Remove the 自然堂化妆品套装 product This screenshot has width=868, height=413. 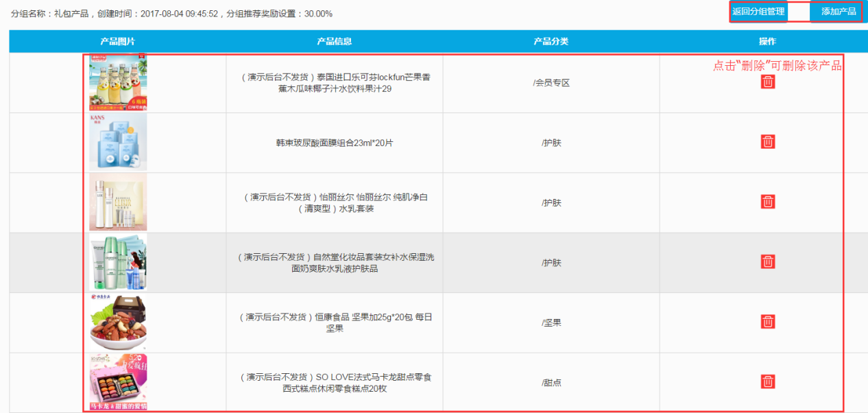click(x=768, y=261)
